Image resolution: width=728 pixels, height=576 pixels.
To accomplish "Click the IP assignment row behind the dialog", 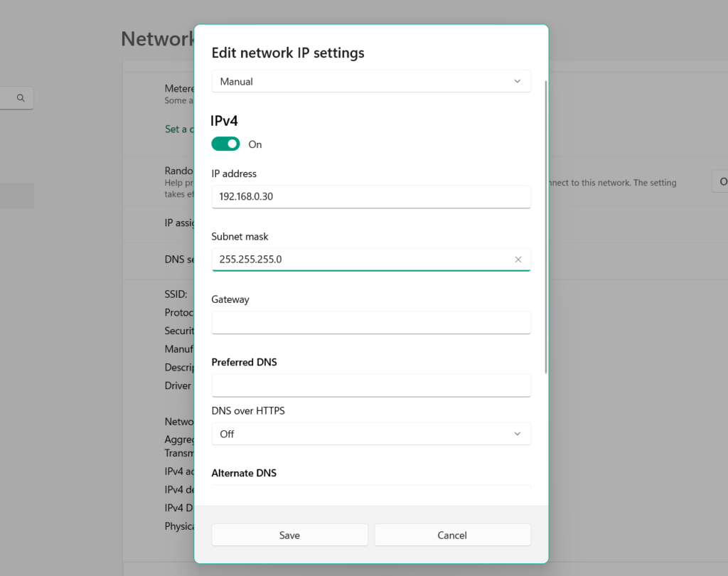I will [x=179, y=223].
